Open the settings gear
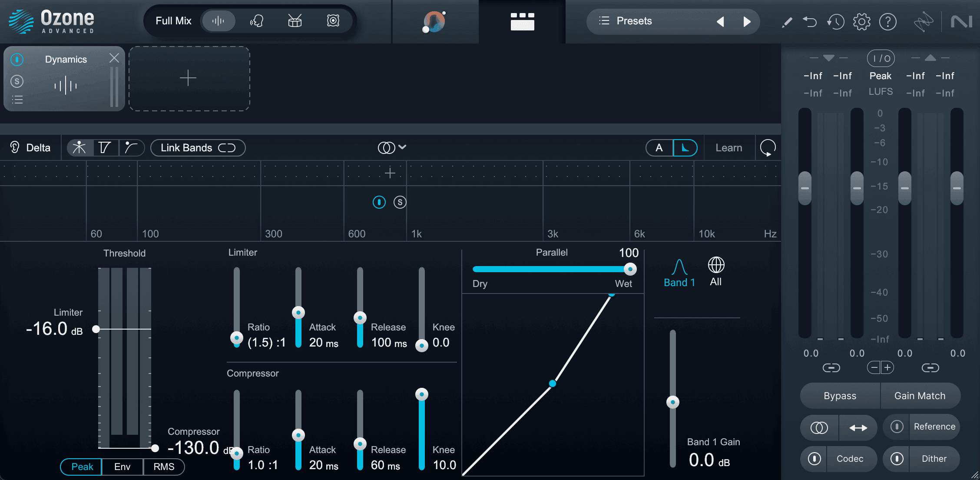 point(862,21)
